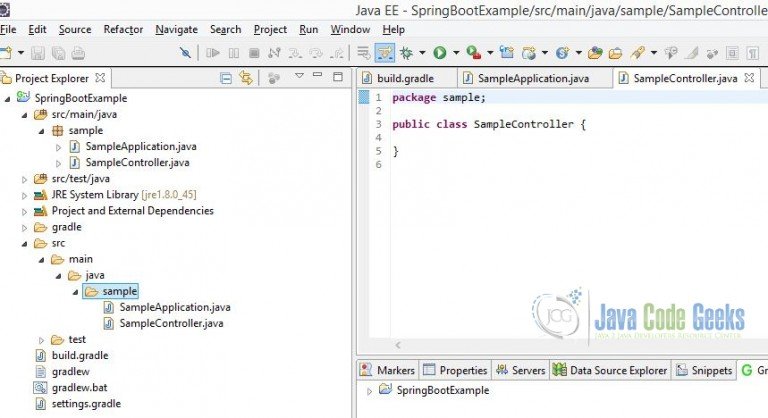Toggle Link with Editor in Project Explorer
Screen dimensions: 768x418
pyautogui.click(x=246, y=77)
